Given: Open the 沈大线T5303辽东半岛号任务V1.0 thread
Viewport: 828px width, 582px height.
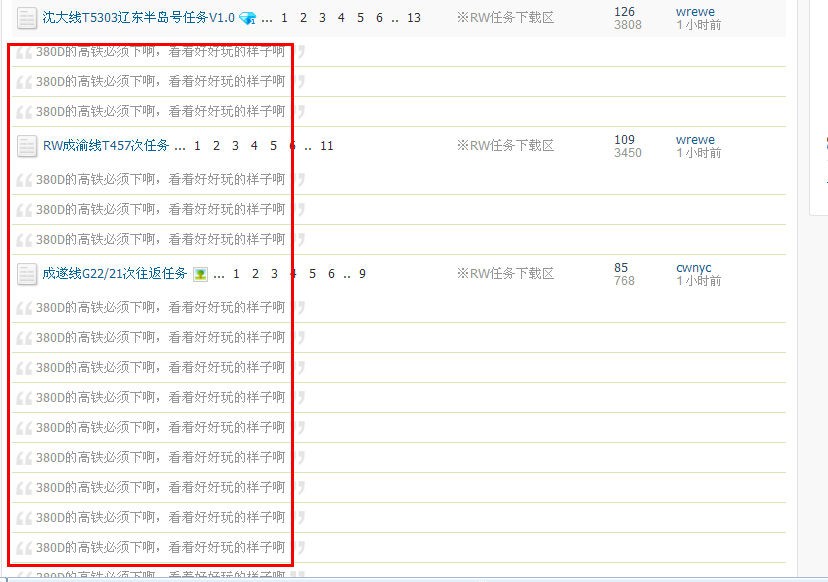Looking at the screenshot, I should pos(138,18).
